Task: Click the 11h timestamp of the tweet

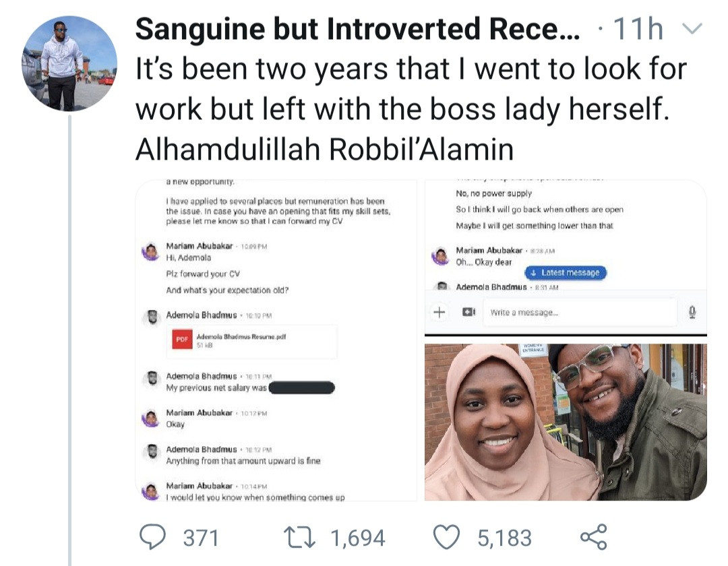Action: click(x=638, y=30)
